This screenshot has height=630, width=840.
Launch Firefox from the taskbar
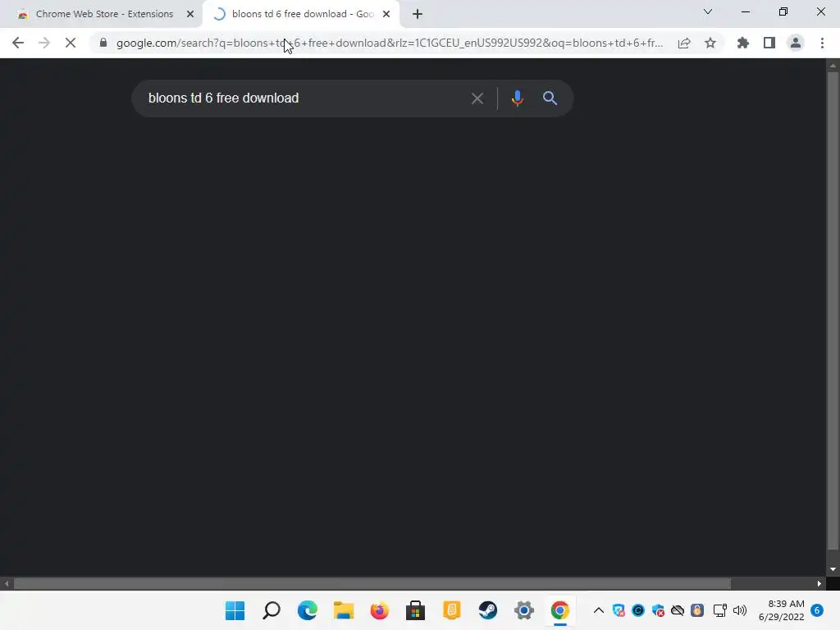point(379,610)
